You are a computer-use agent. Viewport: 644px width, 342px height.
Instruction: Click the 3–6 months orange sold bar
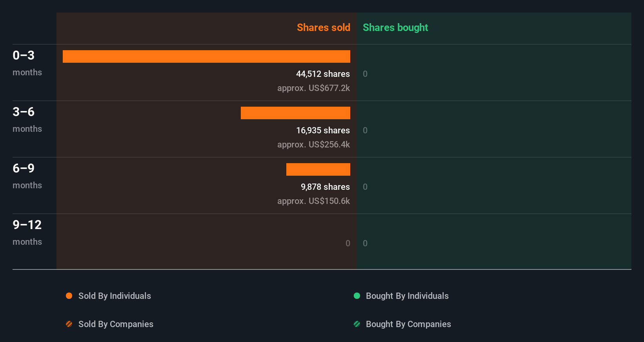[295, 113]
